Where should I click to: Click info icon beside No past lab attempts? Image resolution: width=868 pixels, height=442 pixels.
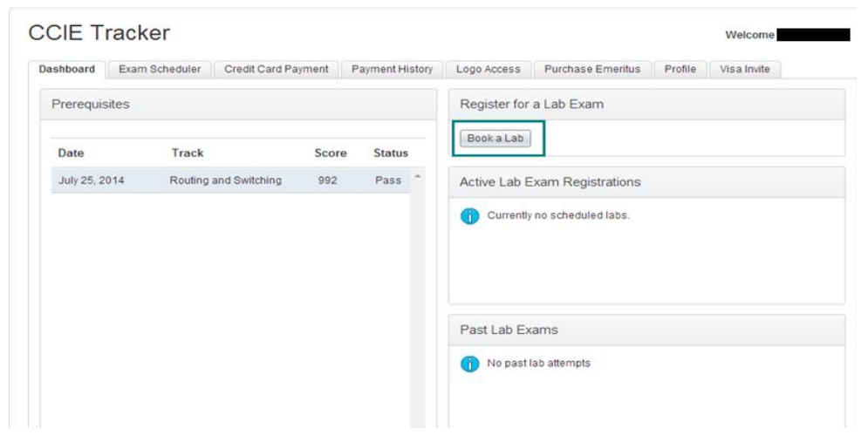tap(470, 364)
